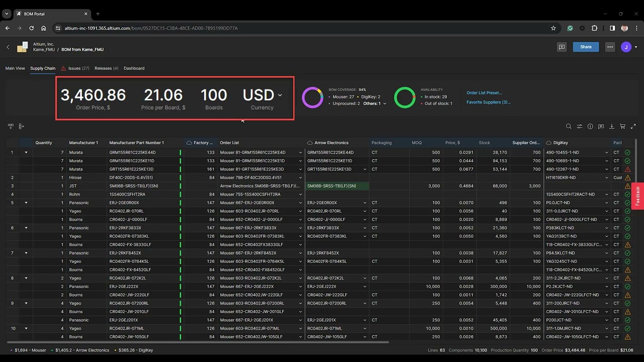644x362 pixels.
Task: Click the browser back arrow
Action: [x=8, y=28]
